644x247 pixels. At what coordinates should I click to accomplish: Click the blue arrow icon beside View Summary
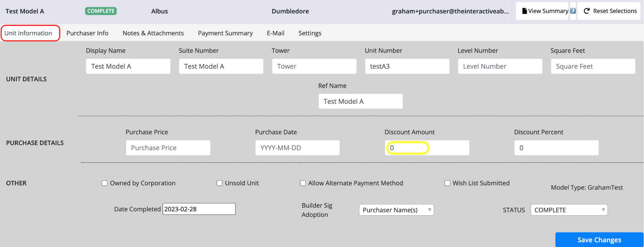[573, 11]
